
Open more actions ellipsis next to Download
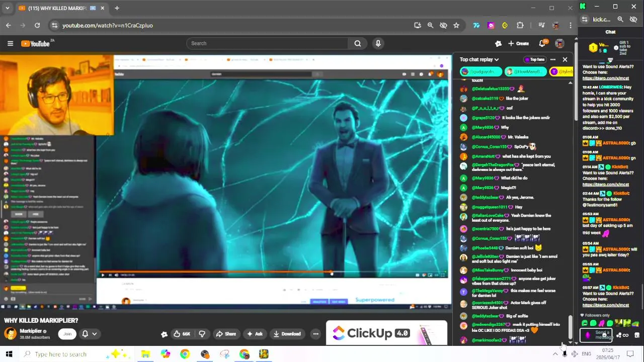coord(315,334)
